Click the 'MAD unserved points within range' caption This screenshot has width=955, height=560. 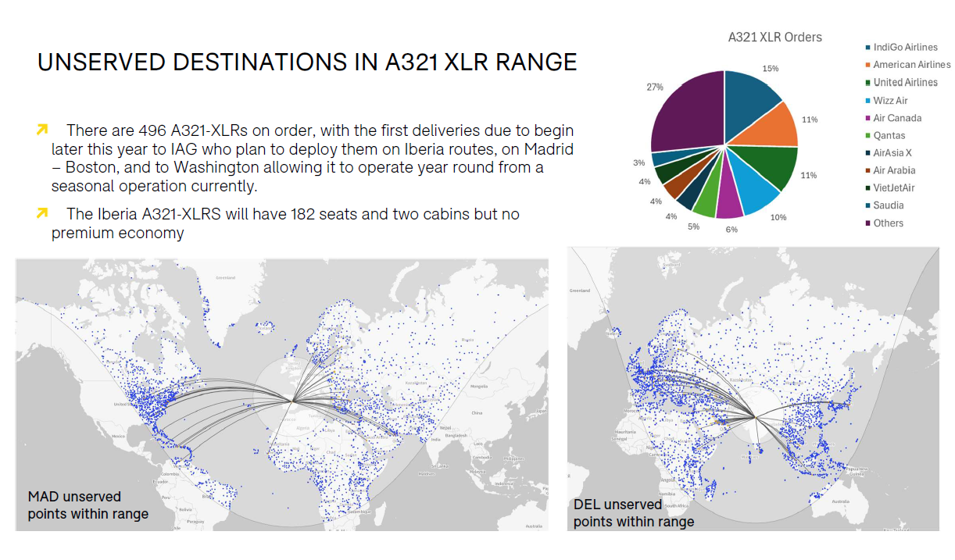pyautogui.click(x=88, y=505)
